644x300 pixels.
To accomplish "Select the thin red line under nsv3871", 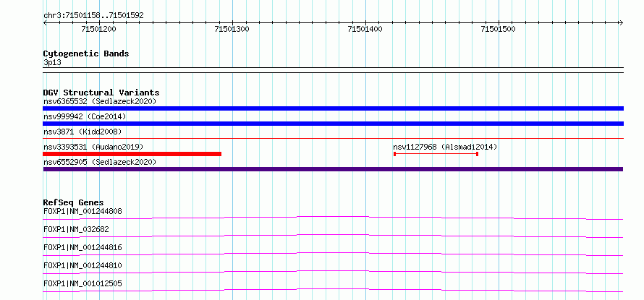I will coord(333,139).
